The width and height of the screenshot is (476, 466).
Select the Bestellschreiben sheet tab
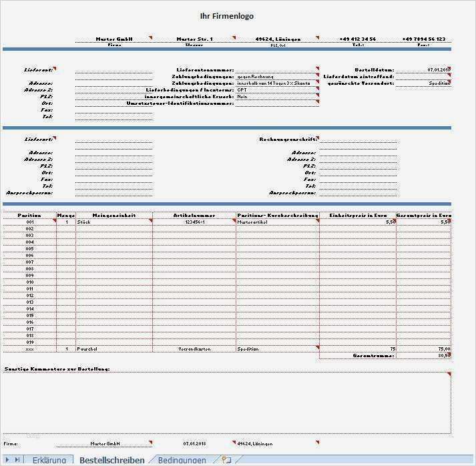[x=112, y=460]
